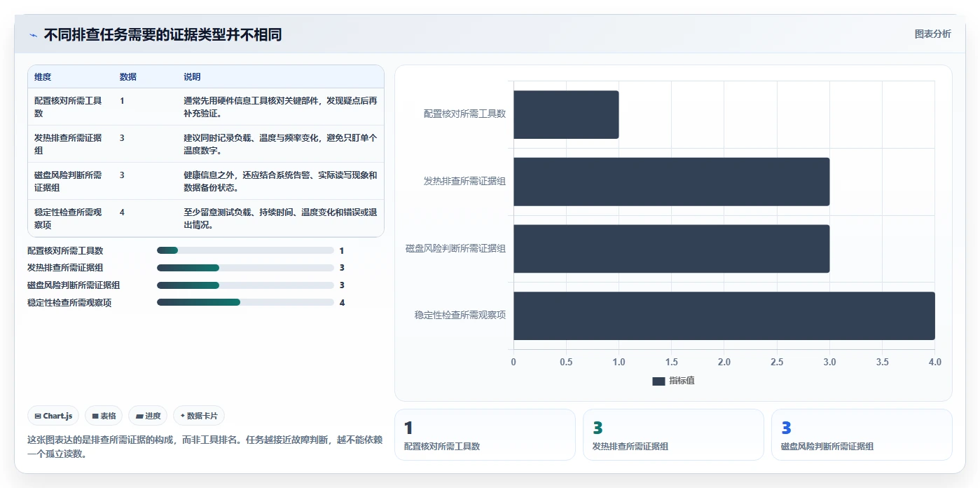Screen dimensions: 980x488
Task: Click the footnote text 这张图表达的是排查所需证据
Action: 204,446
